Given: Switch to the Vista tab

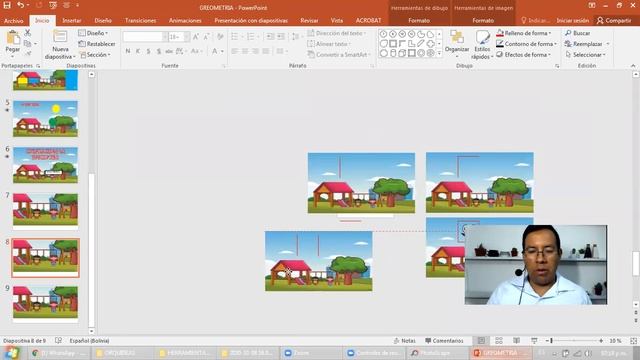Looking at the screenshot, I should click(x=337, y=20).
